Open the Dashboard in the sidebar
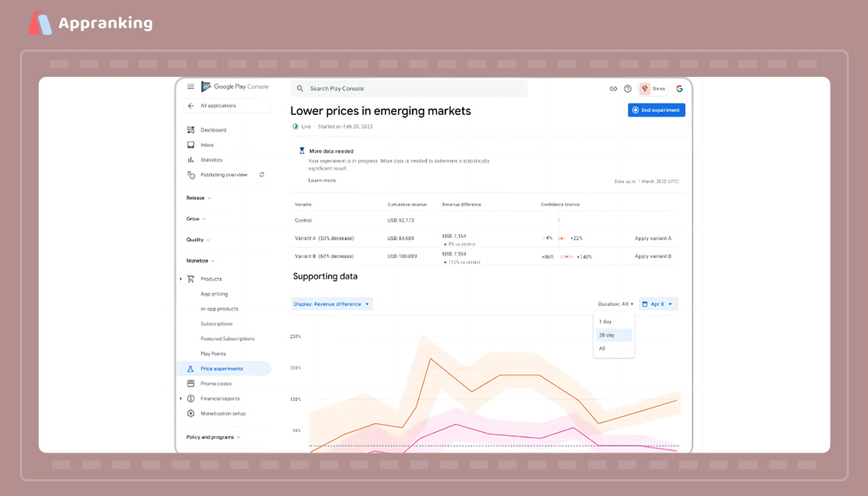This screenshot has width=868, height=496. [212, 129]
